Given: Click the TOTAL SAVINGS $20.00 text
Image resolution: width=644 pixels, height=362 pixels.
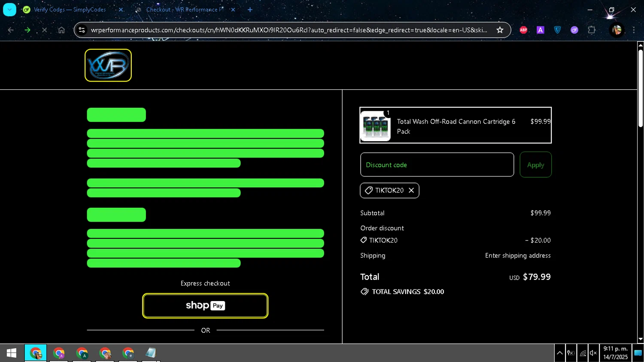Looking at the screenshot, I should (408, 292).
